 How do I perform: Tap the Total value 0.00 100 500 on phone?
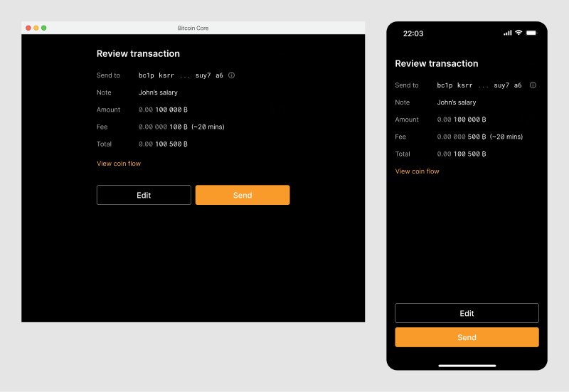[461, 154]
